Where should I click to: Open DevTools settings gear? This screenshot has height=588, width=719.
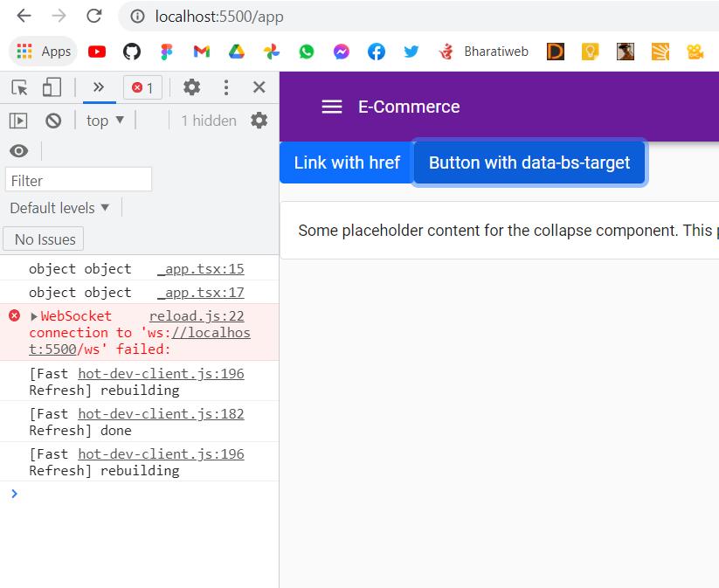click(191, 87)
